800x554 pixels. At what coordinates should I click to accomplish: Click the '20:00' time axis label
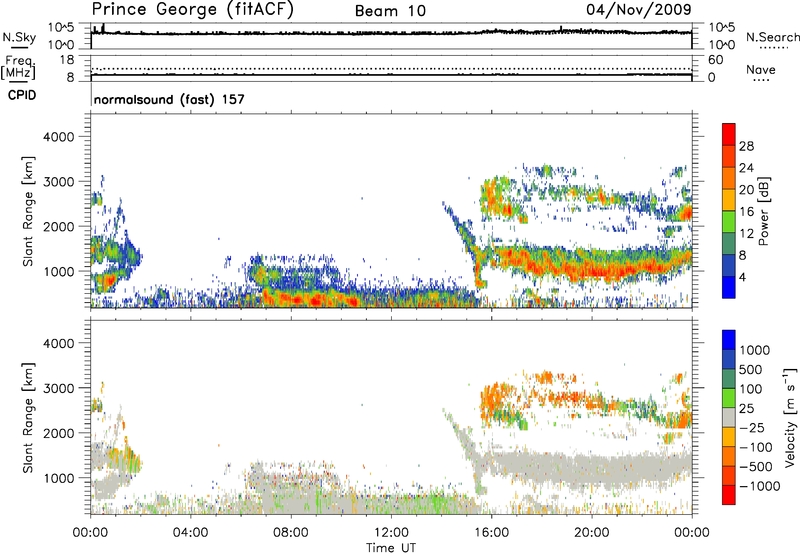tap(592, 533)
